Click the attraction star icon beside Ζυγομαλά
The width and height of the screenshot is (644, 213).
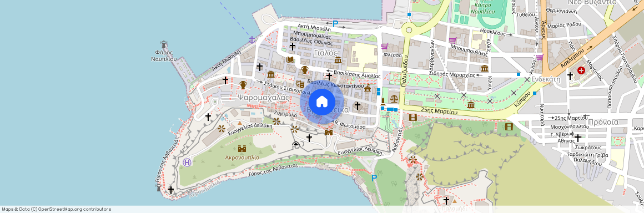click(x=276, y=121)
